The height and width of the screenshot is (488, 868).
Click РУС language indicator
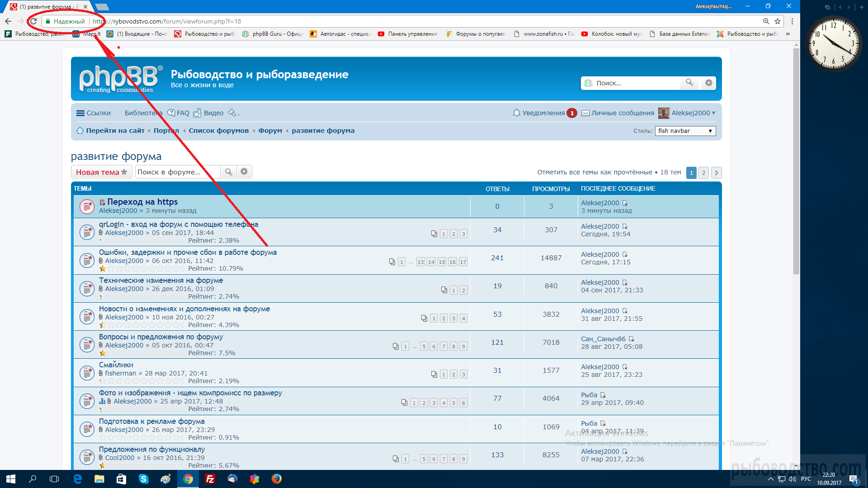(806, 479)
